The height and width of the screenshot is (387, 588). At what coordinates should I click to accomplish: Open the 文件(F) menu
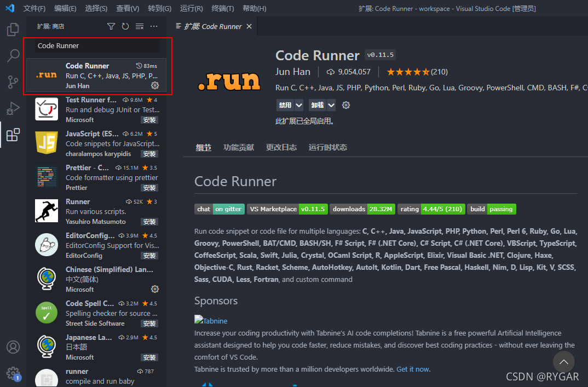pos(34,8)
